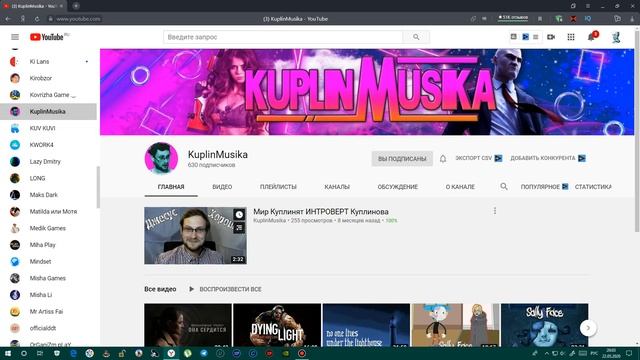Reload the page with the refresh icon

click(x=37, y=19)
